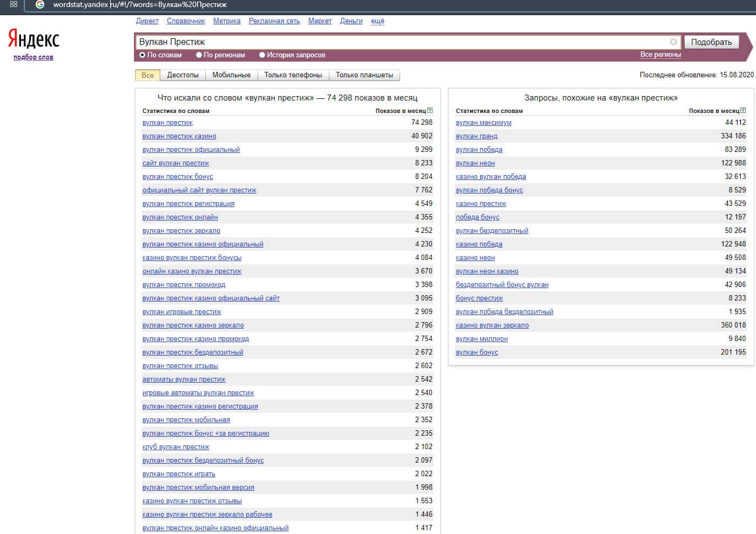756x534 pixels.
Task: Select the По словам radio button
Action: (143, 55)
